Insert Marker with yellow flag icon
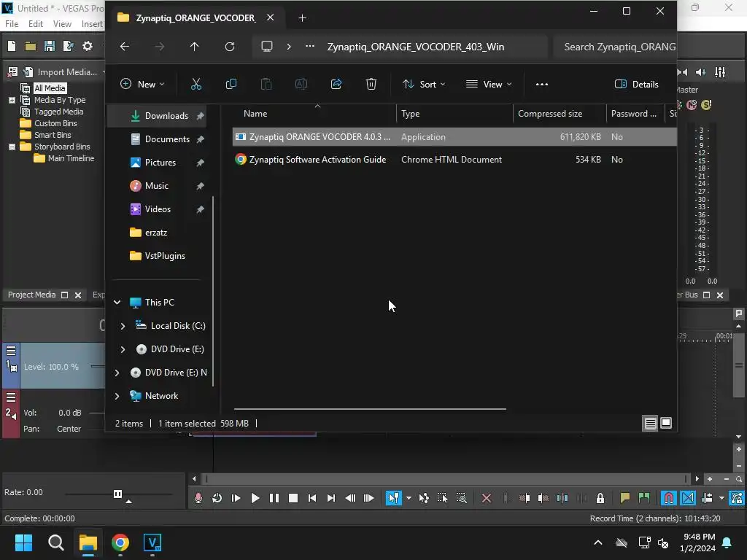 624,498
